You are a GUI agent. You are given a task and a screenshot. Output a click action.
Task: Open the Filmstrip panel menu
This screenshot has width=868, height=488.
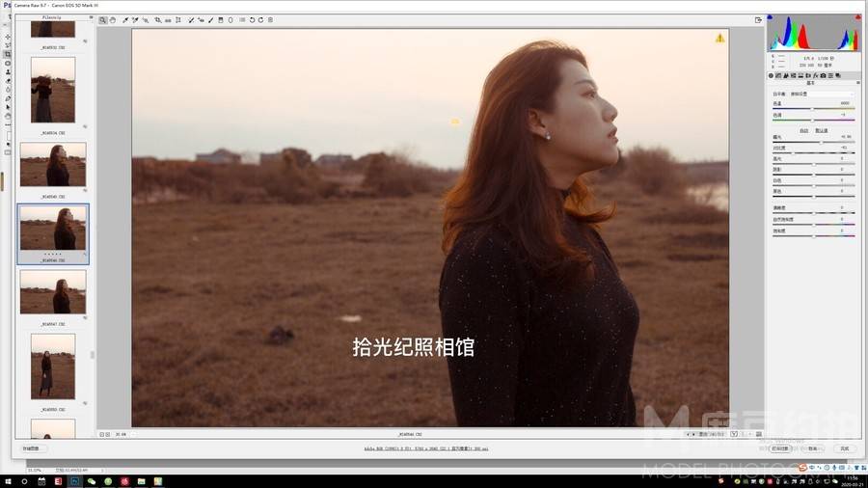coord(91,17)
